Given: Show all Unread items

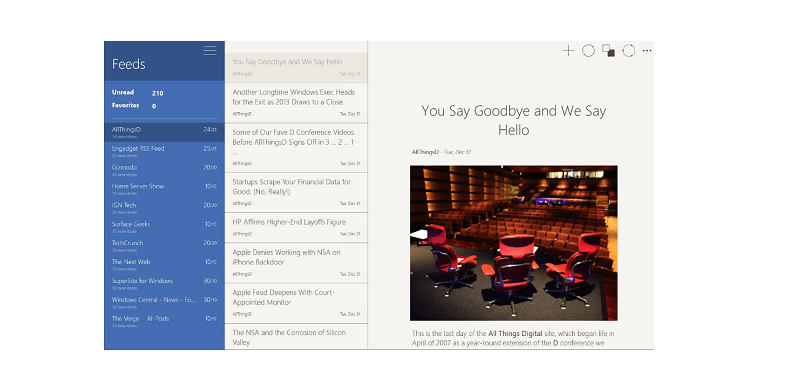Looking at the screenshot, I should (137, 93).
